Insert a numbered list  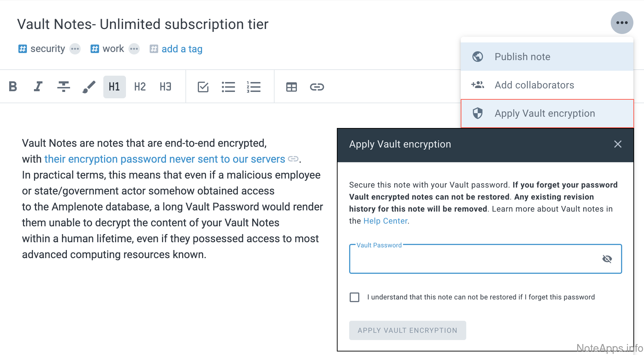point(254,87)
